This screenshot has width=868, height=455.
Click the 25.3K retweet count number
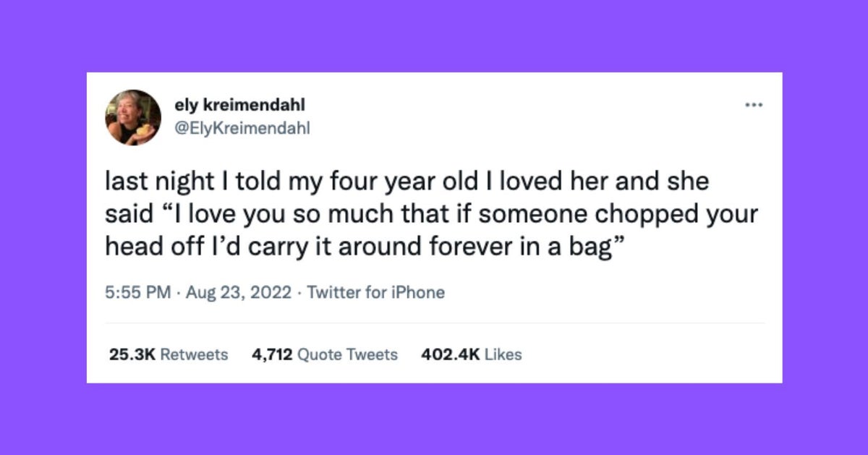pyautogui.click(x=130, y=354)
